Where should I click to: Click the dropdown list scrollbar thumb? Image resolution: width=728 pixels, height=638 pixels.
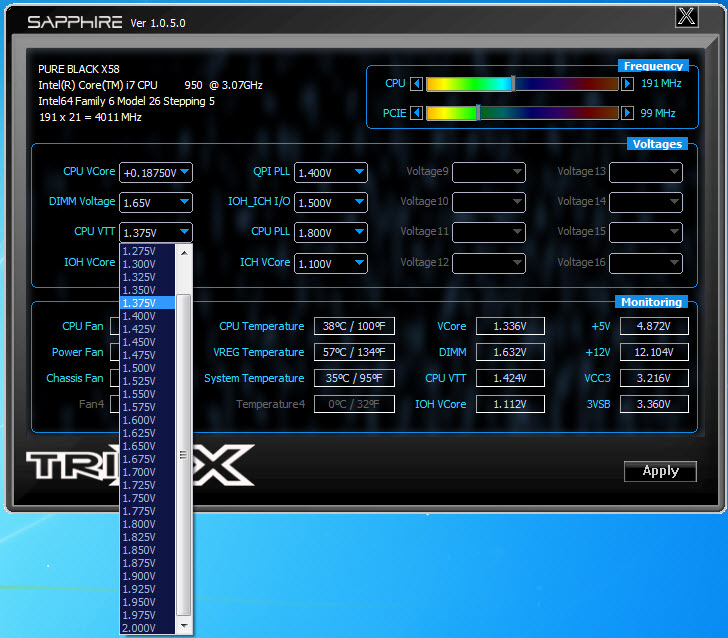(x=184, y=455)
